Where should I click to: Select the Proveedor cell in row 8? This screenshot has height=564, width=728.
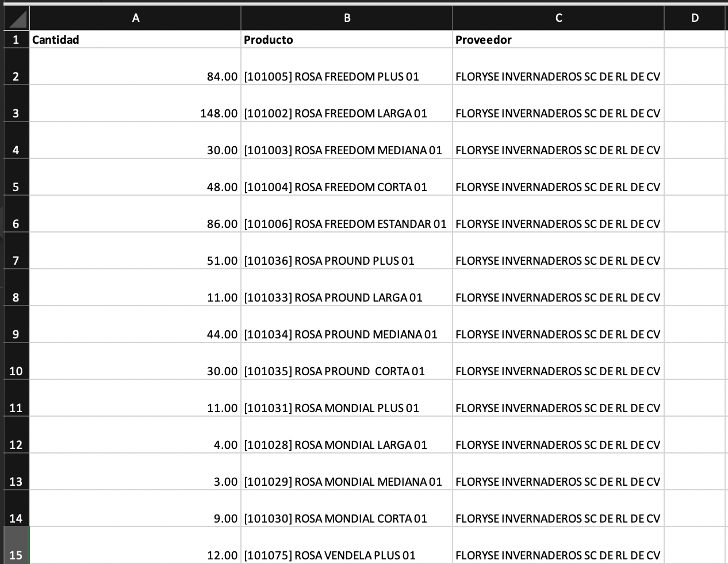point(558,288)
